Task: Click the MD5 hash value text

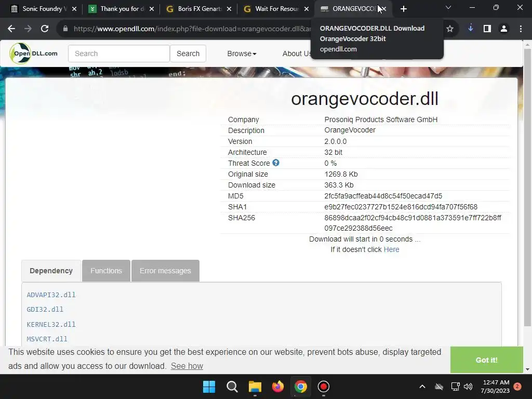Action: tap(383, 196)
